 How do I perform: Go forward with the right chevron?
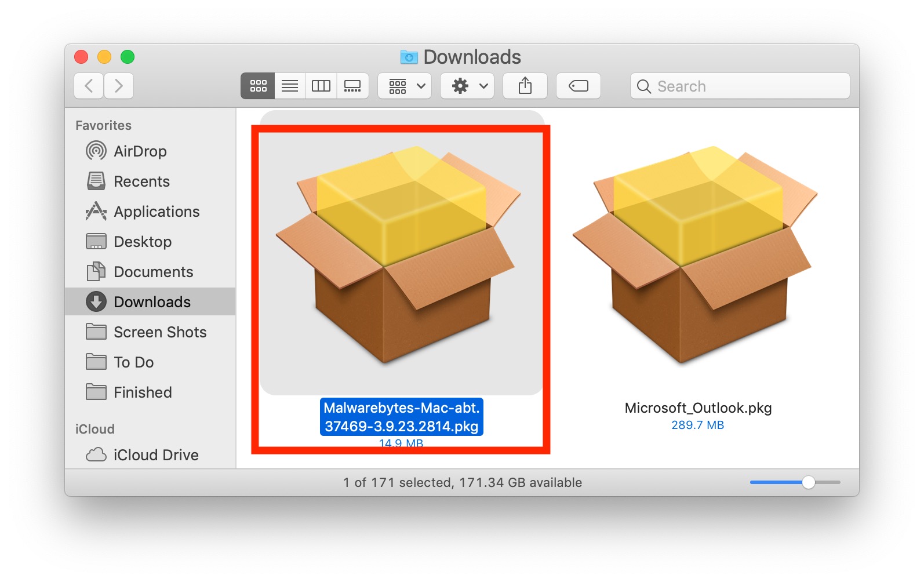tap(119, 86)
